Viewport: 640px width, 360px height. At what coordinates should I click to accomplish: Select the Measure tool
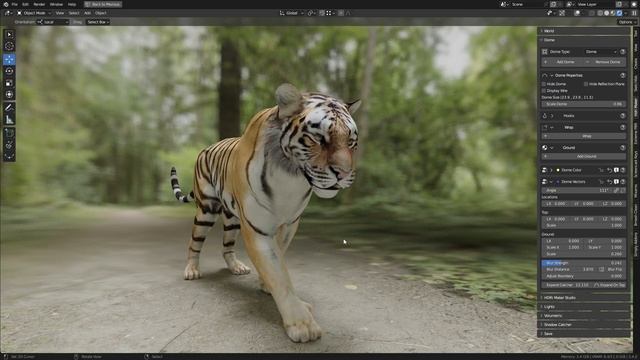tap(9, 120)
